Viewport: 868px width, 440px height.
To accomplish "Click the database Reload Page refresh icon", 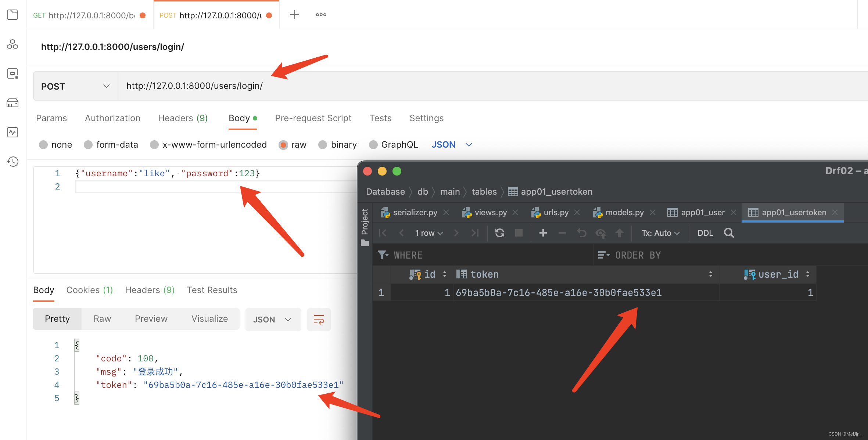I will click(499, 233).
